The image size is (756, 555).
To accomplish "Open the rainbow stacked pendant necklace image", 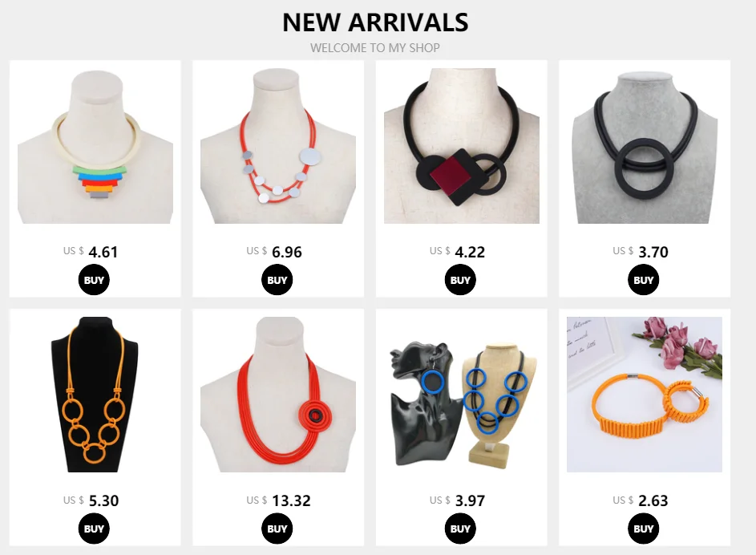I will (95, 146).
